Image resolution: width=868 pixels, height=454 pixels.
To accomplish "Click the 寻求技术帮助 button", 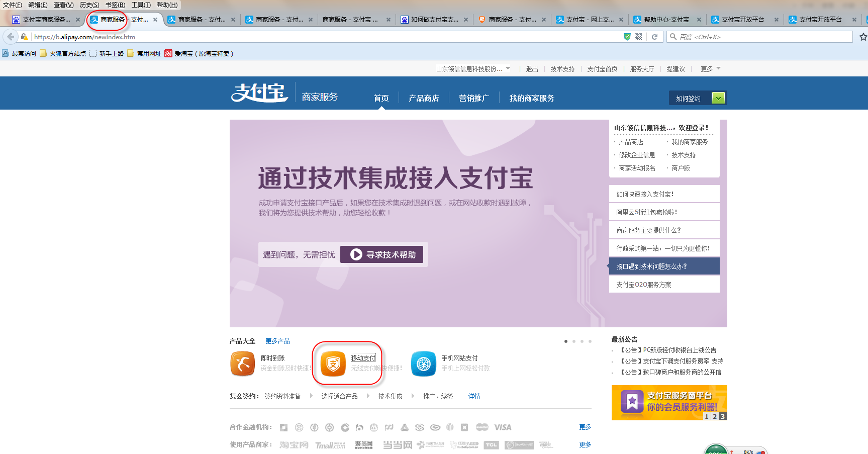I will coord(381,254).
